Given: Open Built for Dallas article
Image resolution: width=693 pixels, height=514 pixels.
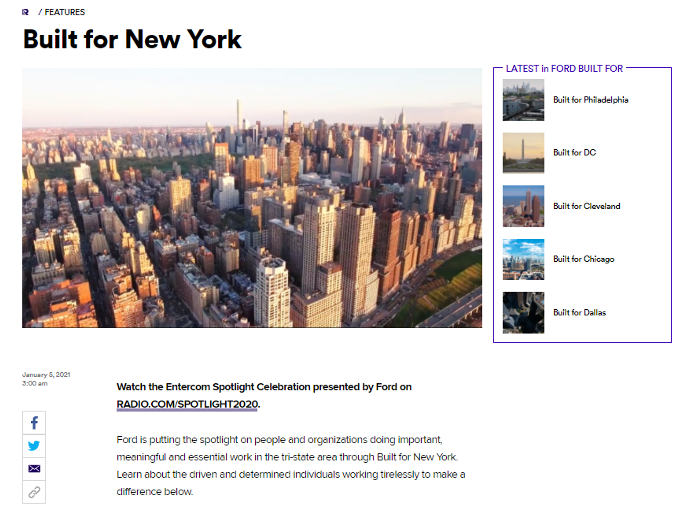Looking at the screenshot, I should (579, 312).
